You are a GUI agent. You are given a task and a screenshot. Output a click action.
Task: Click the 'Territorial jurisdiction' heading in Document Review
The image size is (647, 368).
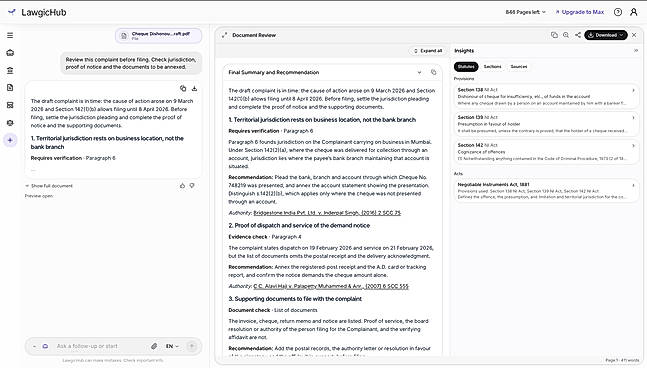(322, 120)
